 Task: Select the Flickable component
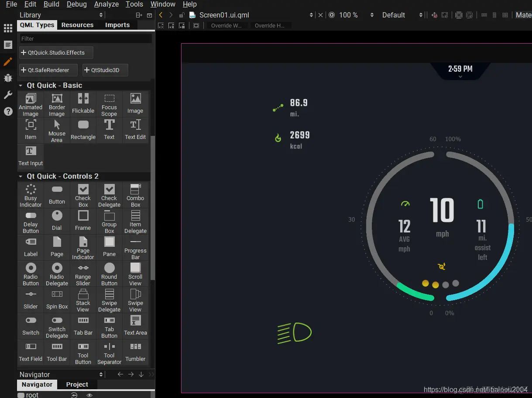coord(83,104)
